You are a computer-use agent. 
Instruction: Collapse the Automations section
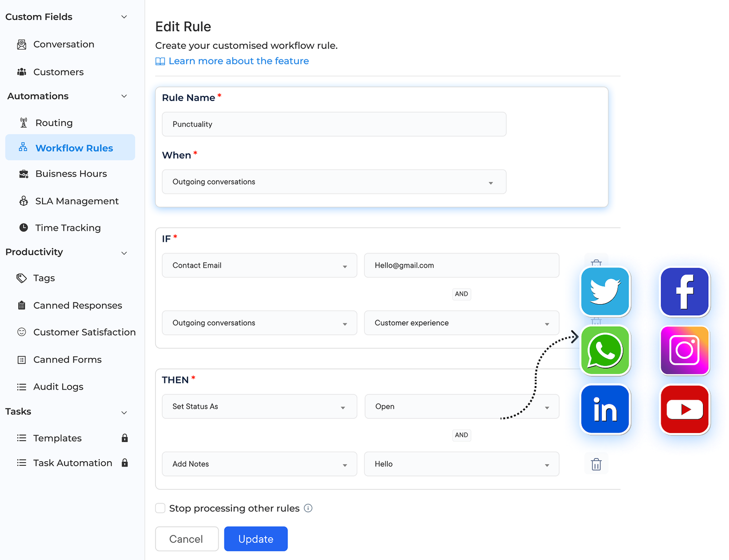[124, 96]
